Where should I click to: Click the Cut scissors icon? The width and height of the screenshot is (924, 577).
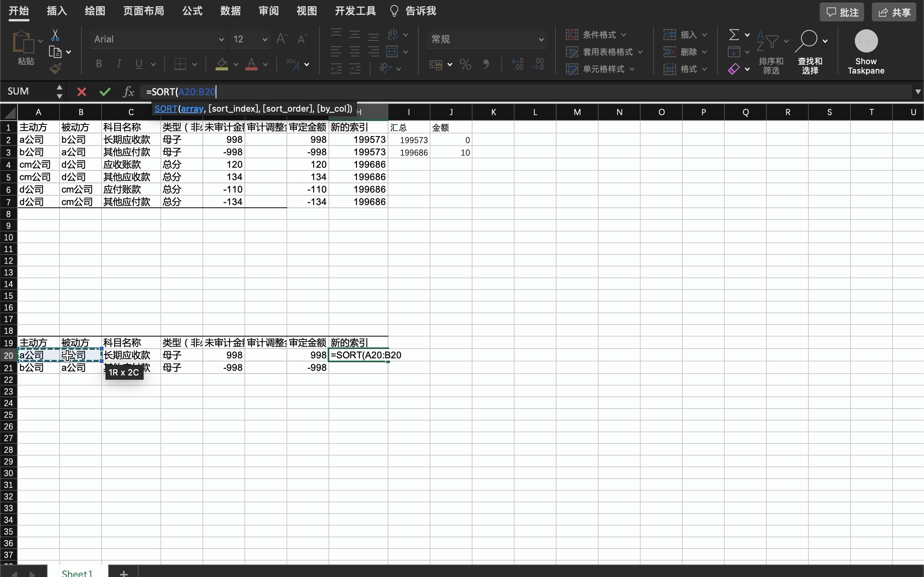coord(55,35)
